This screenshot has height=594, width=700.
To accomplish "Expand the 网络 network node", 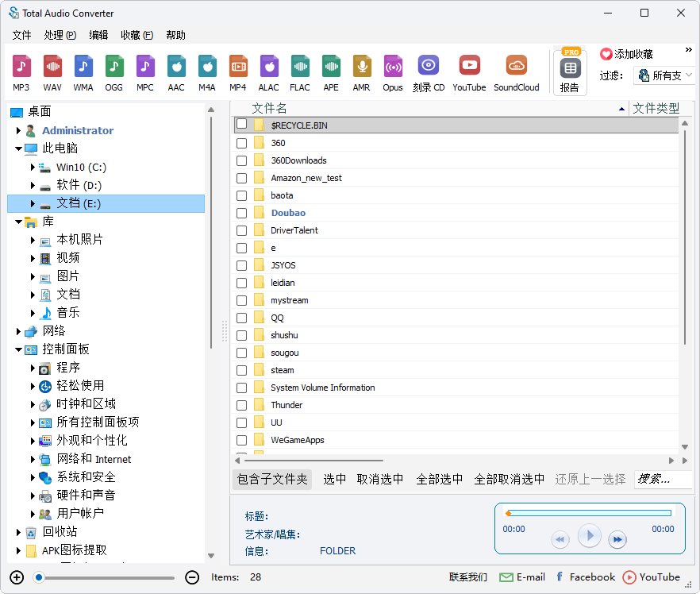I will pyautogui.click(x=18, y=331).
